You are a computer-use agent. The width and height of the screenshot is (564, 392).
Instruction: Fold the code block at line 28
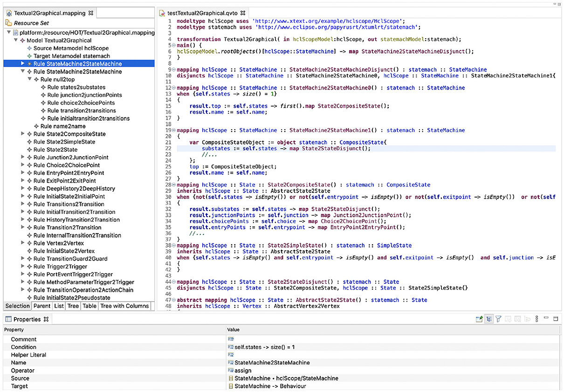coord(174,185)
